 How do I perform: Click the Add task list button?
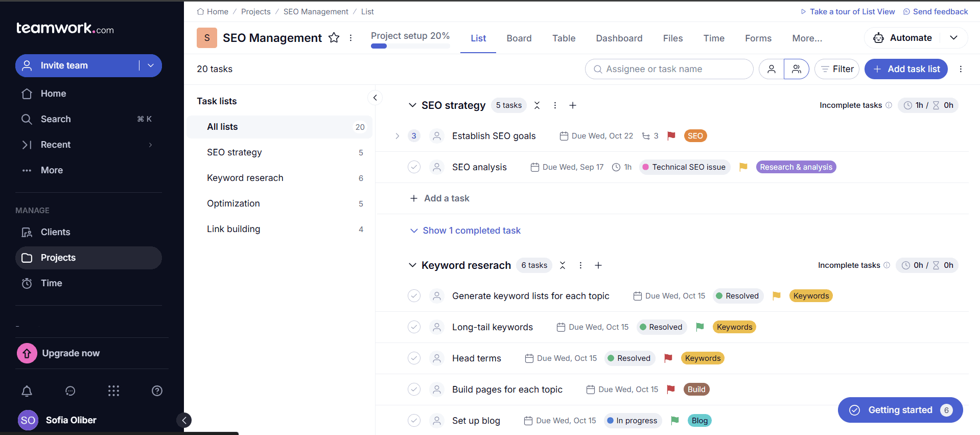(906, 69)
